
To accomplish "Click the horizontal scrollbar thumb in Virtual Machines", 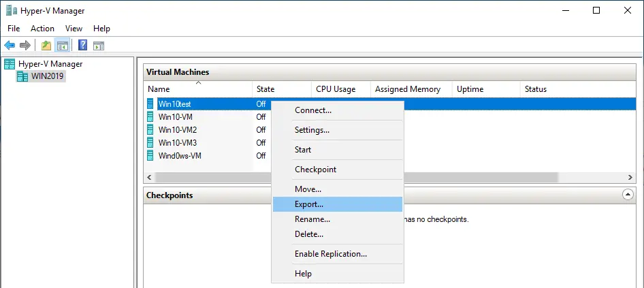I will tap(357, 178).
